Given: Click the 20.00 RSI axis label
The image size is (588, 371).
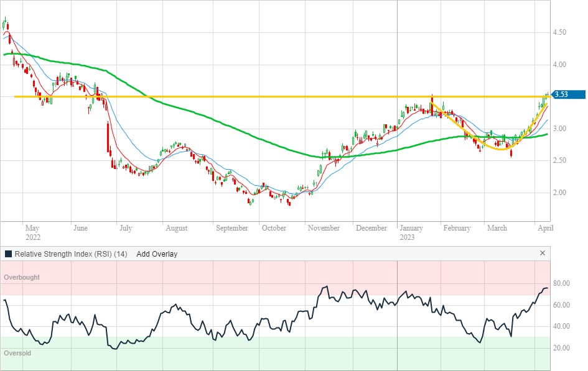Looking at the screenshot, I should tap(563, 348).
